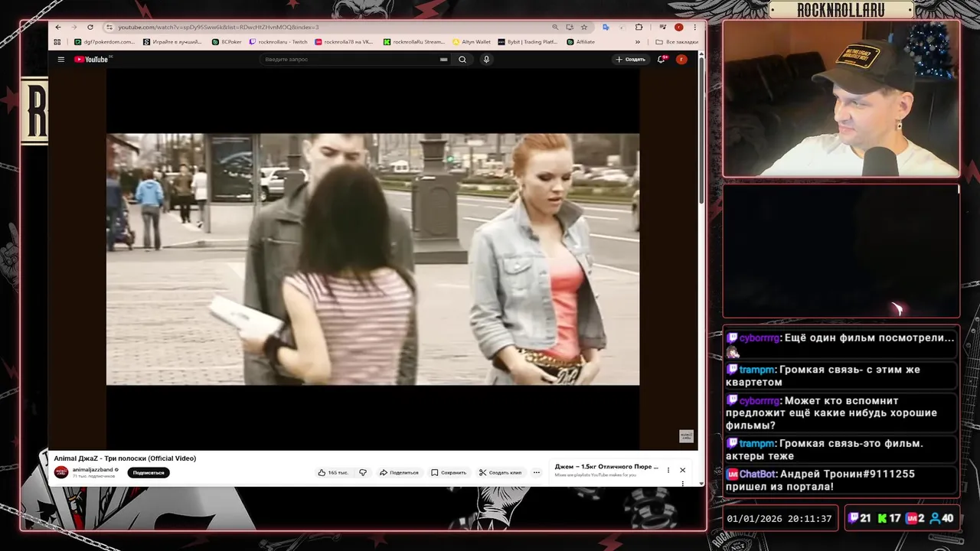This screenshot has height=551, width=980.
Task: Open Affiliate bookmark
Action: click(580, 42)
